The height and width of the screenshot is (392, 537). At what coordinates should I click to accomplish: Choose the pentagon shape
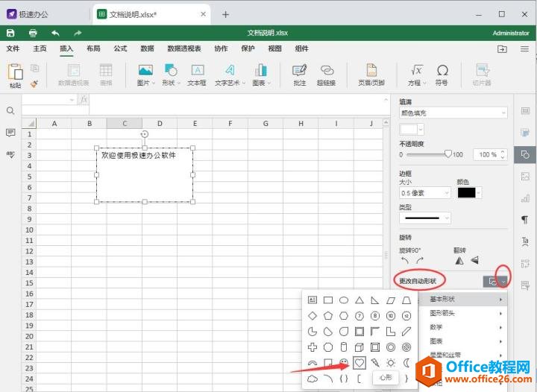(x=328, y=316)
